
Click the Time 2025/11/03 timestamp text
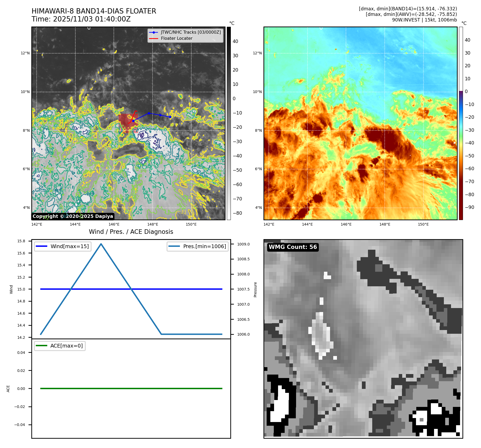[81, 19]
